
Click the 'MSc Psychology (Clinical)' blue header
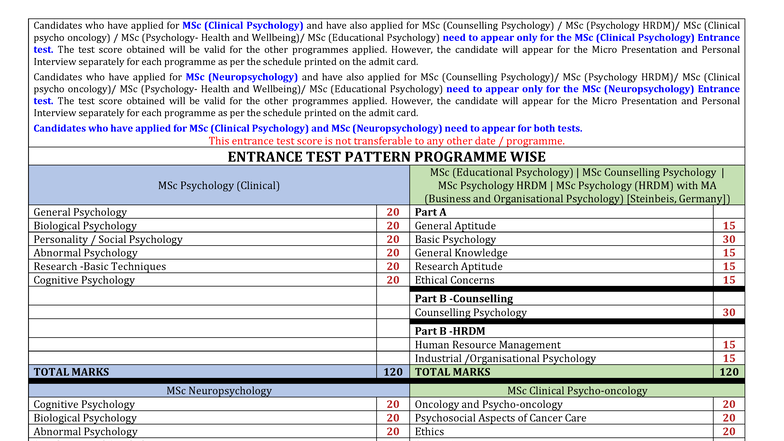[x=219, y=186]
